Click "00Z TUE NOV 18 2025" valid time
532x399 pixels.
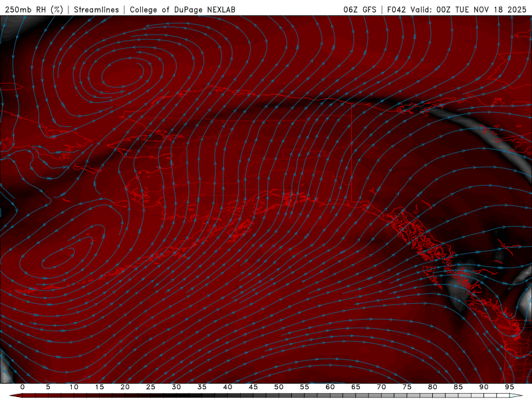481,9
